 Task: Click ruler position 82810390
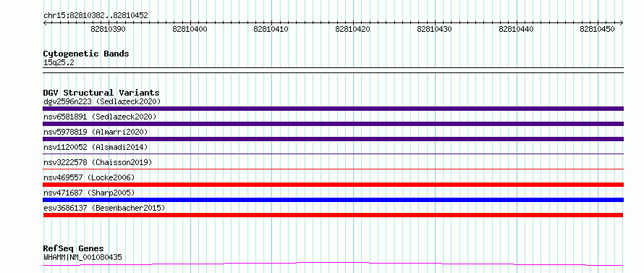(109, 29)
